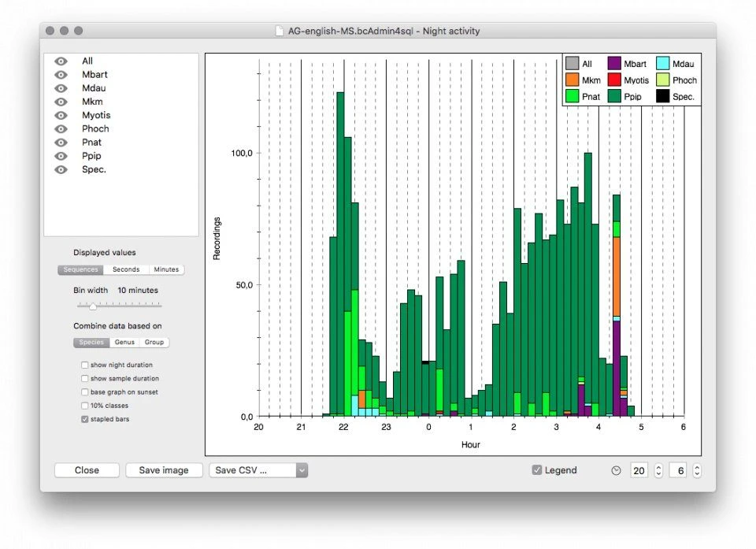Click the eye icon beside Myotis
This screenshot has width=756, height=549.
[61, 115]
